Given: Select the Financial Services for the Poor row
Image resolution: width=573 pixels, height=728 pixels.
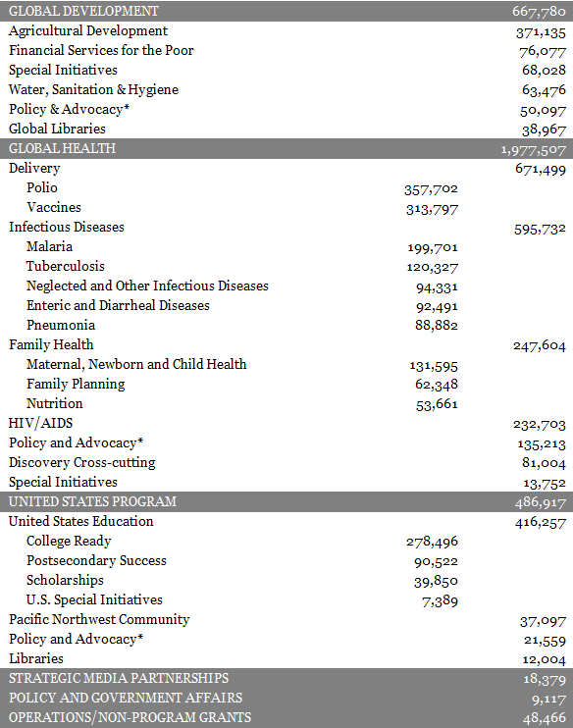Looking at the screenshot, I should pos(286,50).
